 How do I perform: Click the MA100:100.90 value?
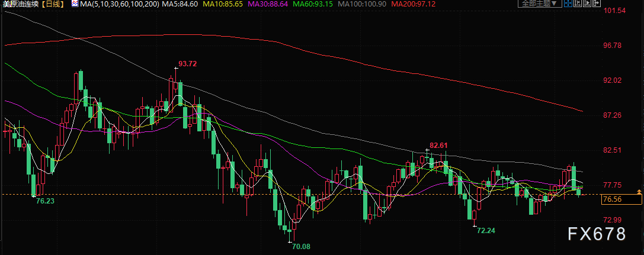tap(362, 4)
